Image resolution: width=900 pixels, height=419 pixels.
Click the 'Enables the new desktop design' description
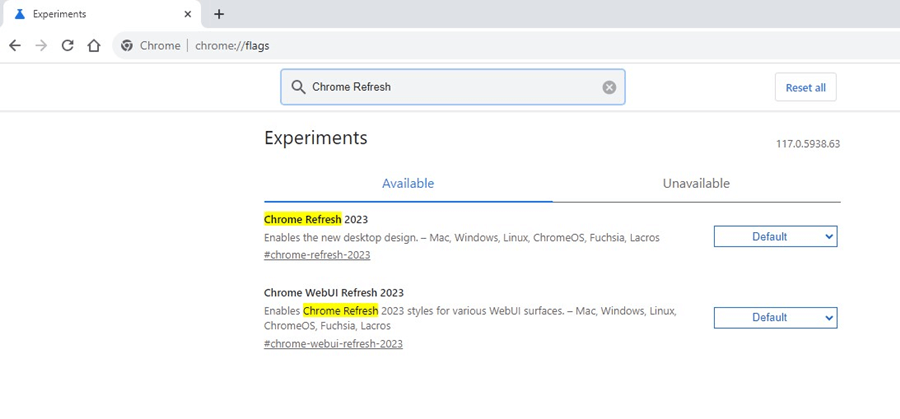pos(461,238)
